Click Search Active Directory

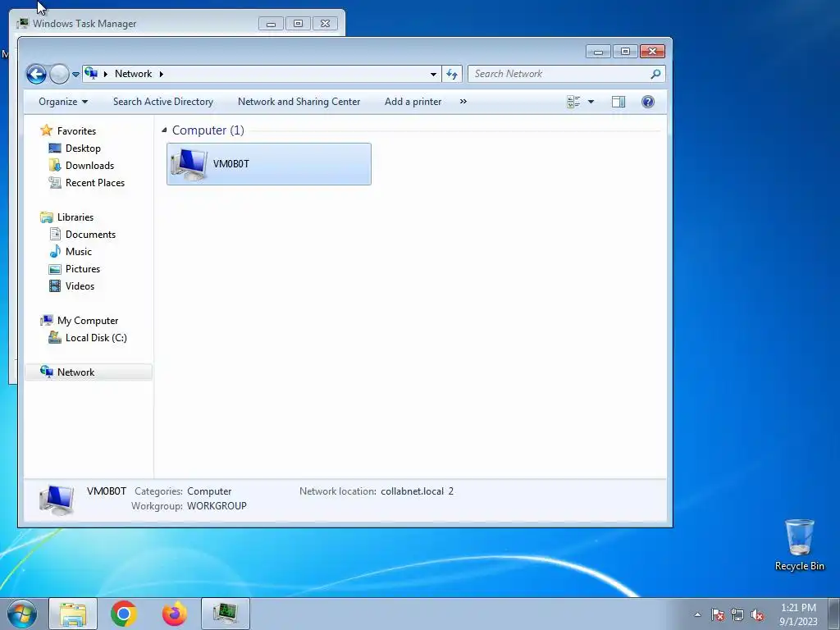click(163, 102)
